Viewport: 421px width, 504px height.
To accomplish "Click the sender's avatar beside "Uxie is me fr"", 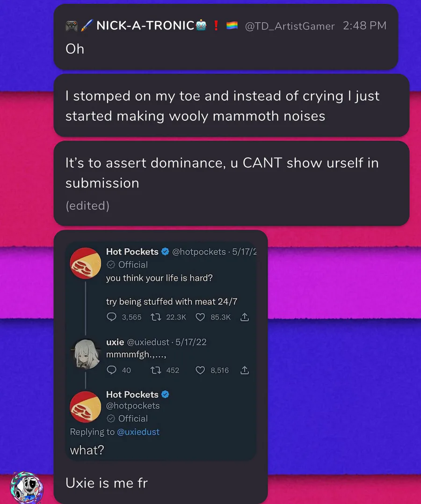I will click(28, 488).
